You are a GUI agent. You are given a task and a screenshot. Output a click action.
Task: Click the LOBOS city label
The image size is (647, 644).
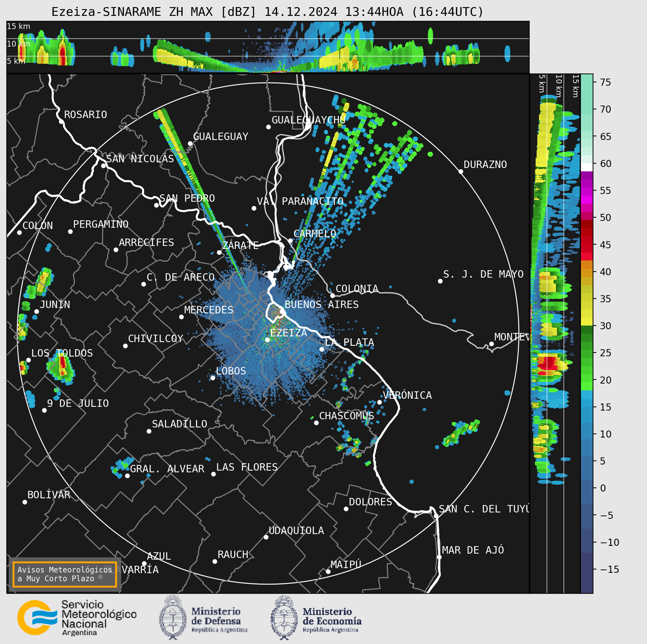point(231,371)
